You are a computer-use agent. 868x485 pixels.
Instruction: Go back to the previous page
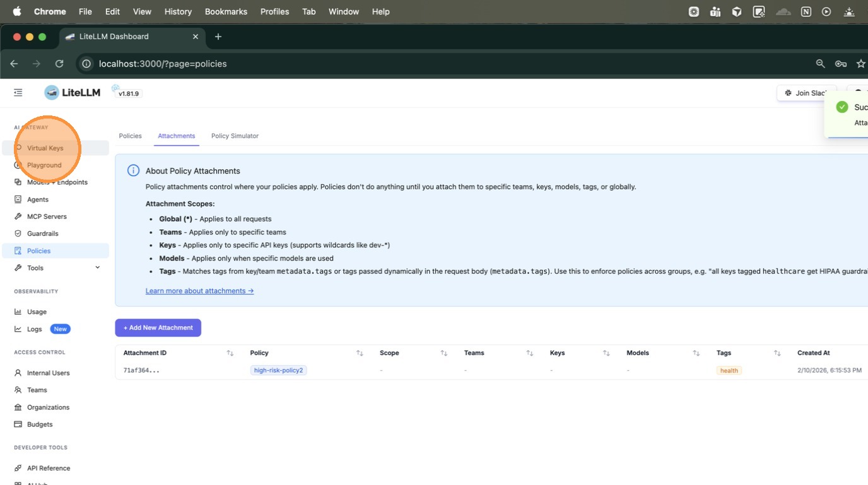point(14,64)
